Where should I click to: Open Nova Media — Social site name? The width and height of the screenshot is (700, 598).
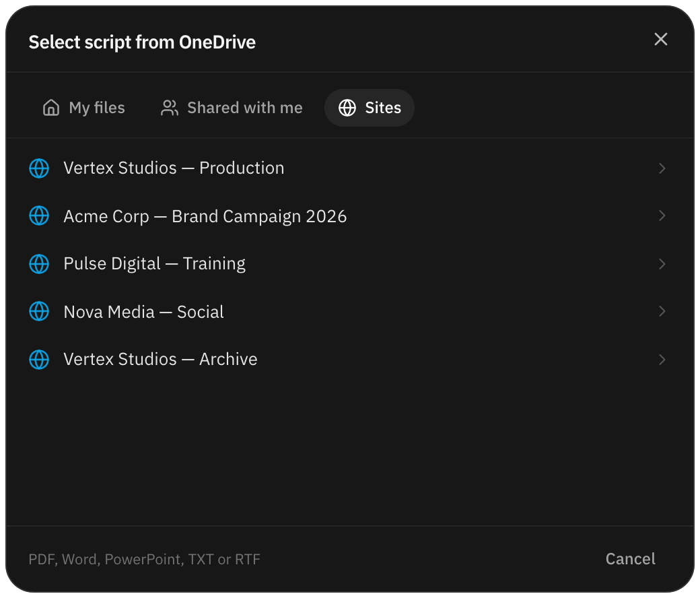(x=144, y=312)
